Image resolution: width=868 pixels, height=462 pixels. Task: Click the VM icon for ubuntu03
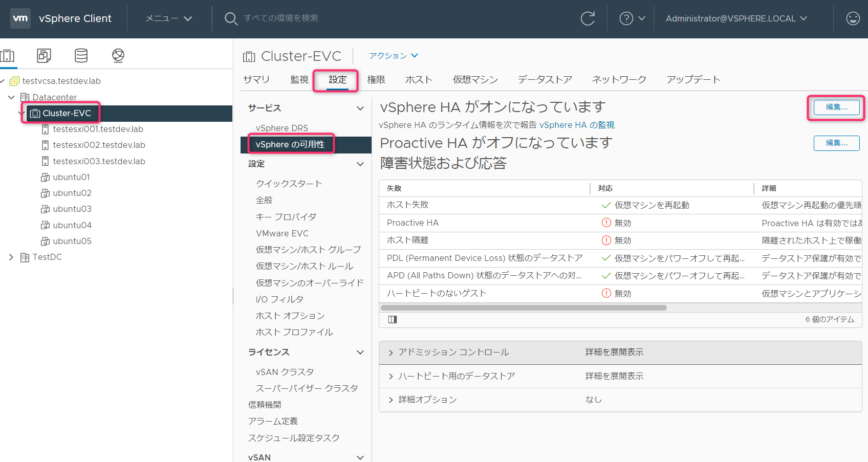point(46,209)
